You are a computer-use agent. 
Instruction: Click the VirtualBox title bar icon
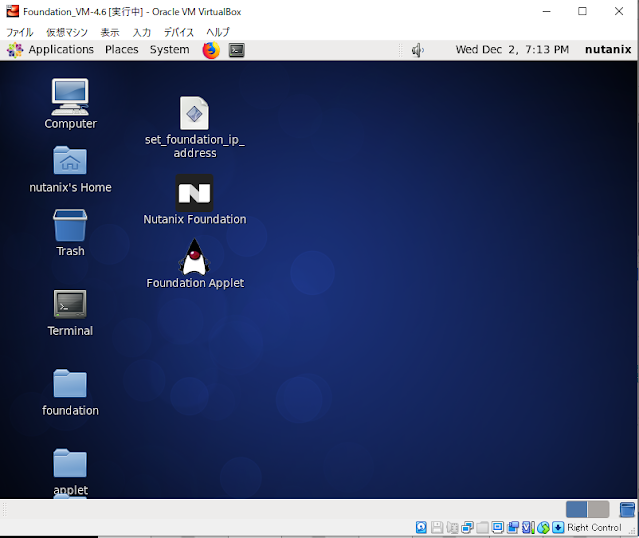(12, 11)
